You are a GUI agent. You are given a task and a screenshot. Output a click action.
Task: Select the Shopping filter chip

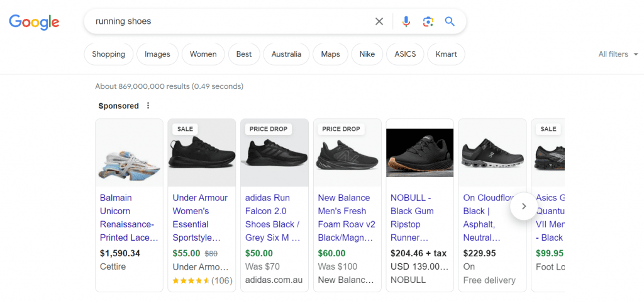click(x=108, y=54)
